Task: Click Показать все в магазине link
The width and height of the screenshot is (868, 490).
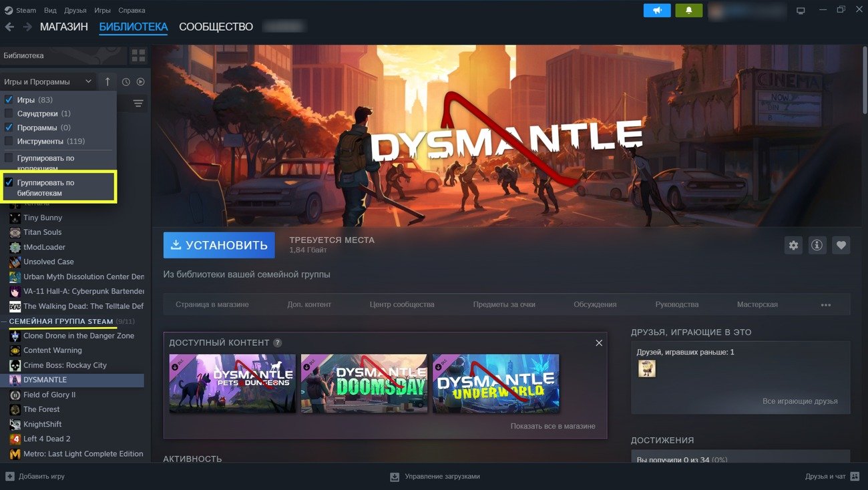Action: (x=553, y=426)
